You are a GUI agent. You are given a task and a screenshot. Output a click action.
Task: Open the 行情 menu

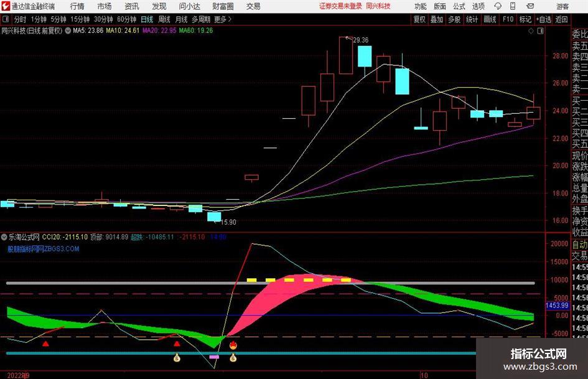(77, 6)
